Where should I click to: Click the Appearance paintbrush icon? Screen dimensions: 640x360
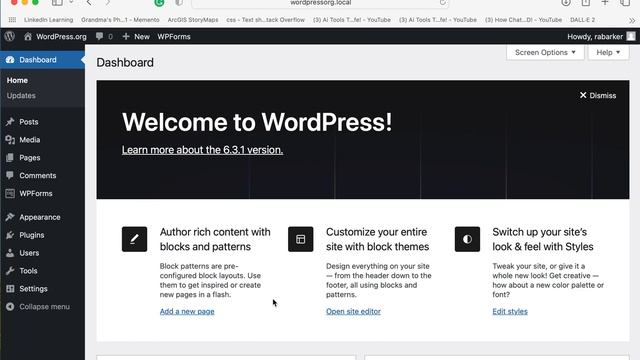click(10, 217)
